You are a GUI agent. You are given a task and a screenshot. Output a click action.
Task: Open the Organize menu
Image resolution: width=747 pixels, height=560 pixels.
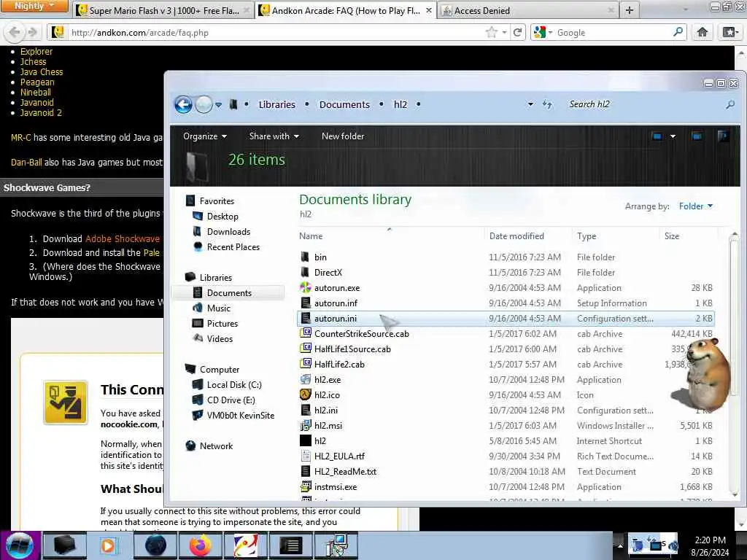[x=205, y=136]
